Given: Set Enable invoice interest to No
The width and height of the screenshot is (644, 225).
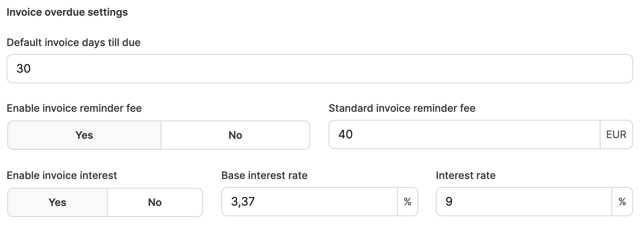Looking at the screenshot, I should tap(155, 202).
